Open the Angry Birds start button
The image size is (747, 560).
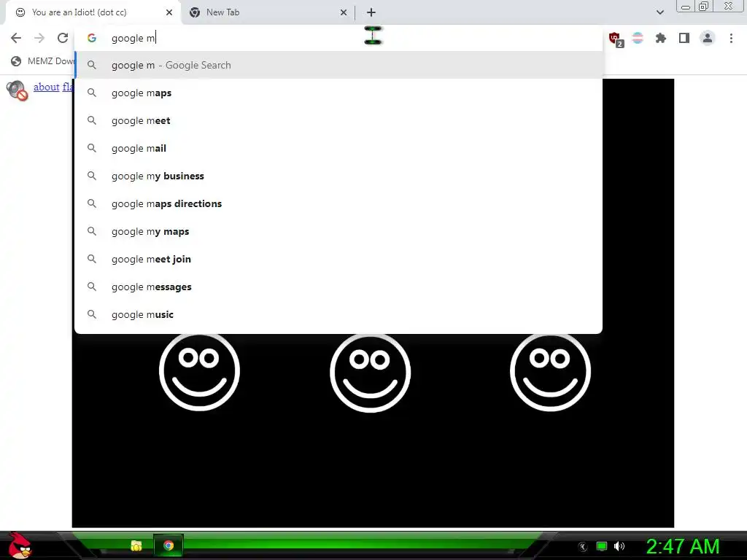pos(19,545)
